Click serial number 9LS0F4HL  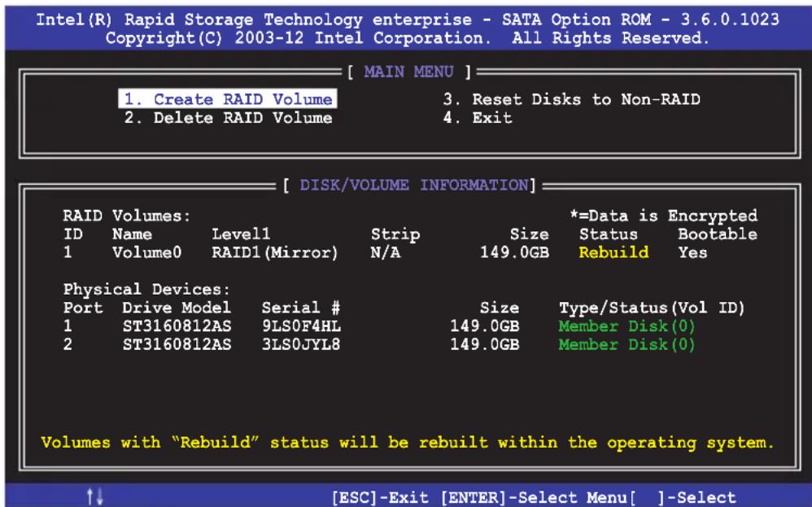[x=301, y=326]
